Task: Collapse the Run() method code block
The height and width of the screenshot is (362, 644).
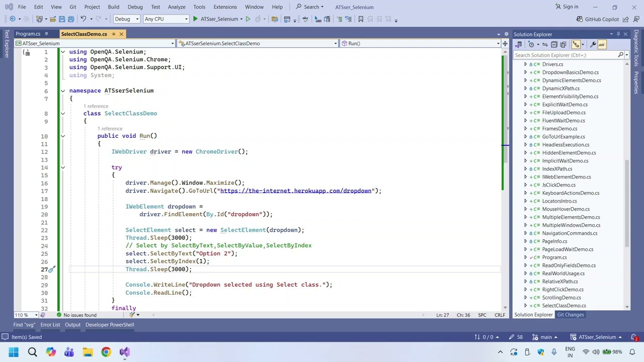Action: click(x=63, y=136)
